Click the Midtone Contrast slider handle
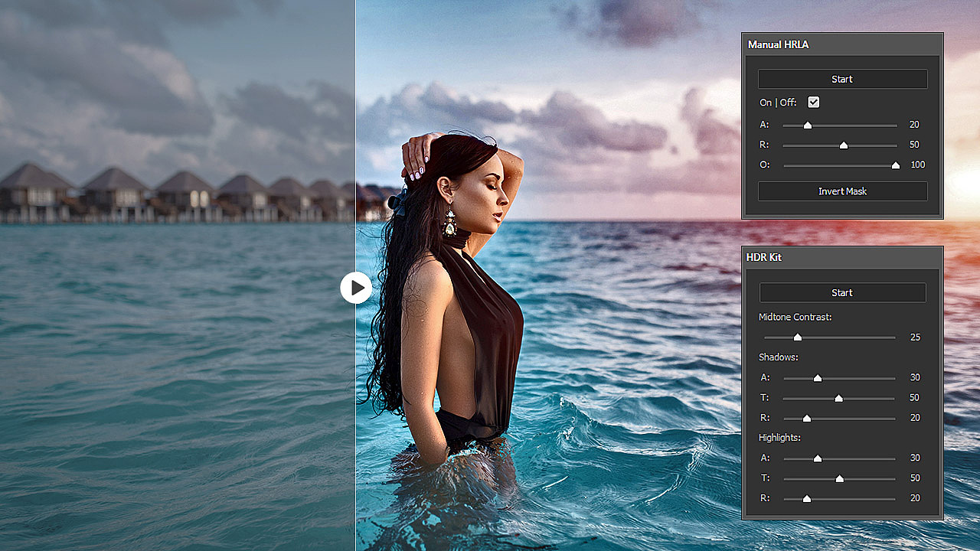The image size is (980, 551). (x=798, y=337)
